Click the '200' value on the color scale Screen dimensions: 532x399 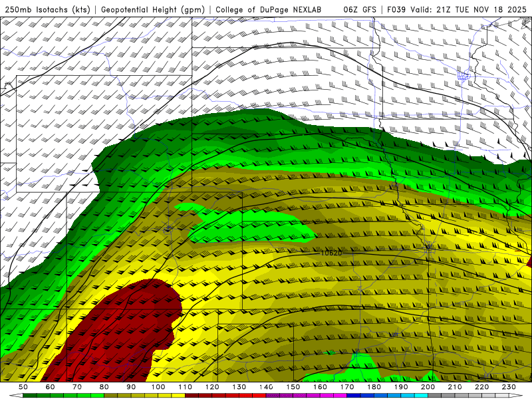tap(428, 387)
